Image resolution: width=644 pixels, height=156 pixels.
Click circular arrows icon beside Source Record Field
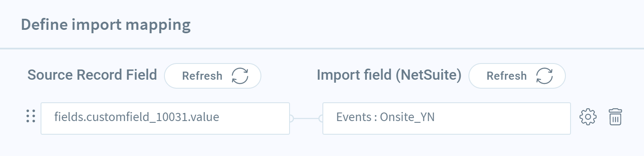(240, 76)
